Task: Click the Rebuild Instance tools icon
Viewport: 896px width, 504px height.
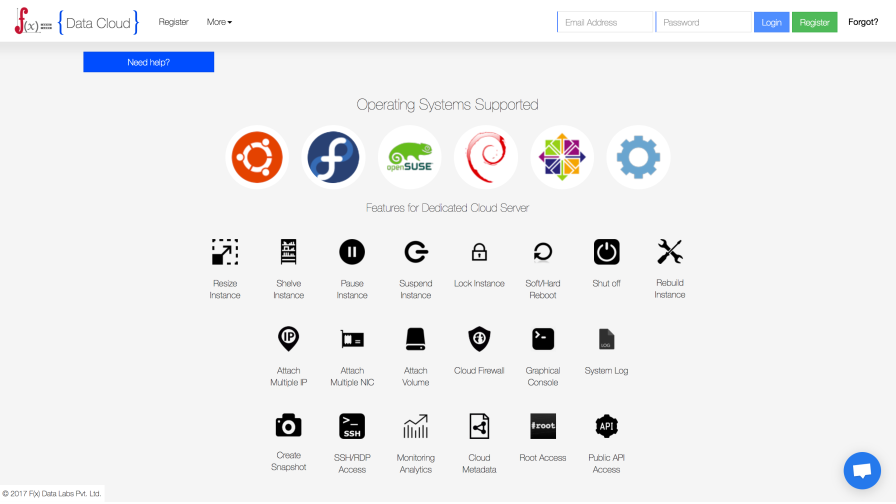Action: (670, 252)
